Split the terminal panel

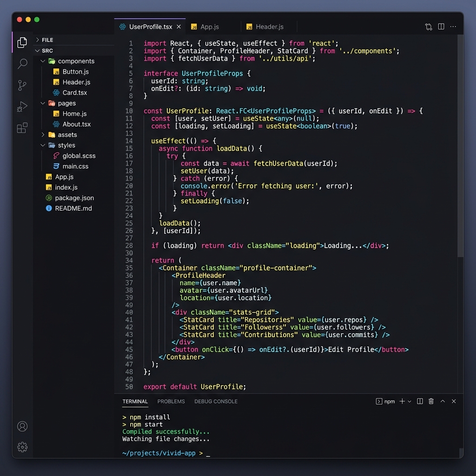pos(420,401)
